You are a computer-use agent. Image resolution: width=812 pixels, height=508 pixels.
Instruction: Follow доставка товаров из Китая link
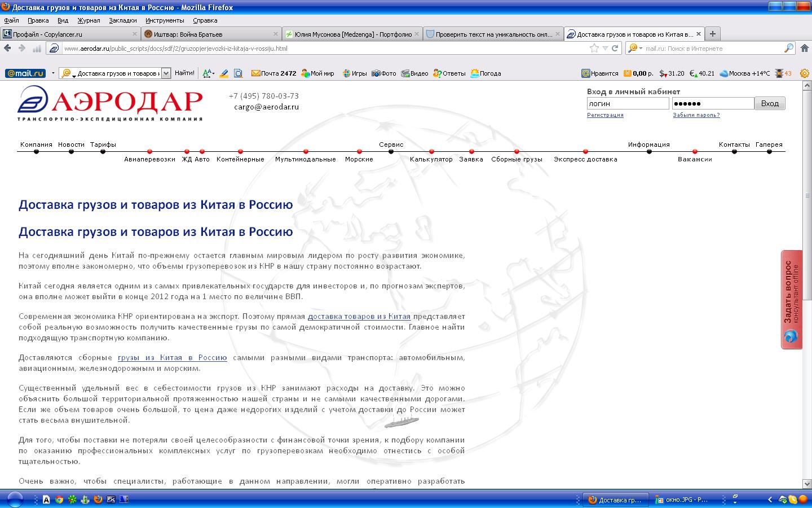[x=359, y=316]
